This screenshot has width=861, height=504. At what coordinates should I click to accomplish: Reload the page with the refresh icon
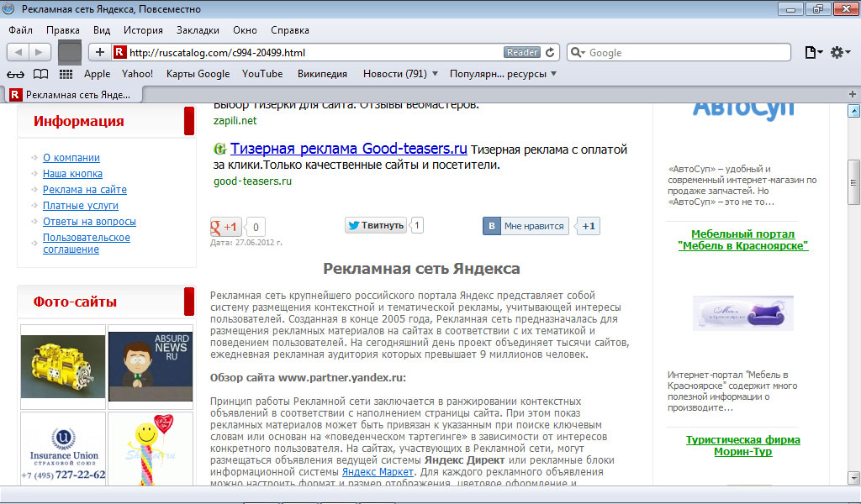pyautogui.click(x=550, y=52)
